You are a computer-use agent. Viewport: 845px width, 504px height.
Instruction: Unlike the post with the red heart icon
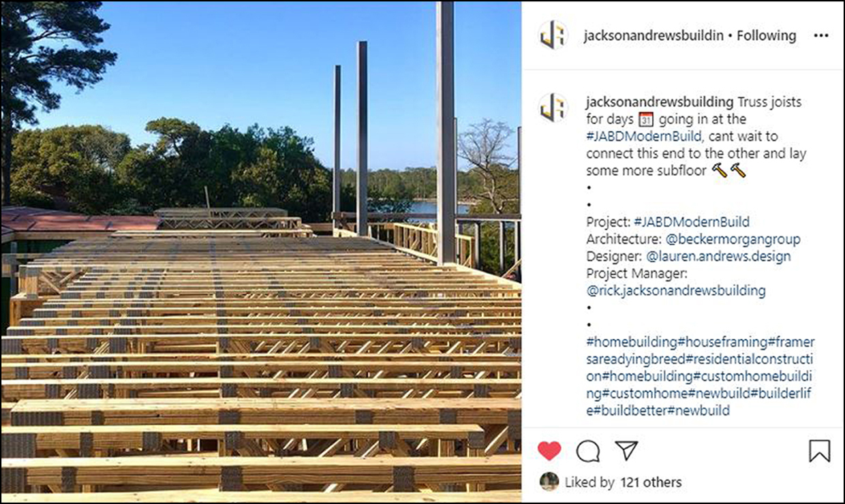tap(549, 451)
